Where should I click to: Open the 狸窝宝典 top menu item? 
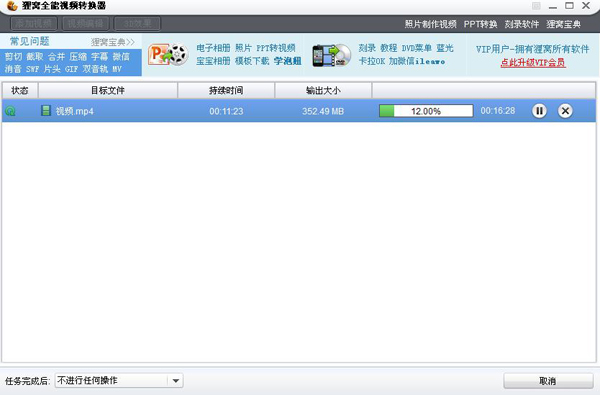pos(563,24)
